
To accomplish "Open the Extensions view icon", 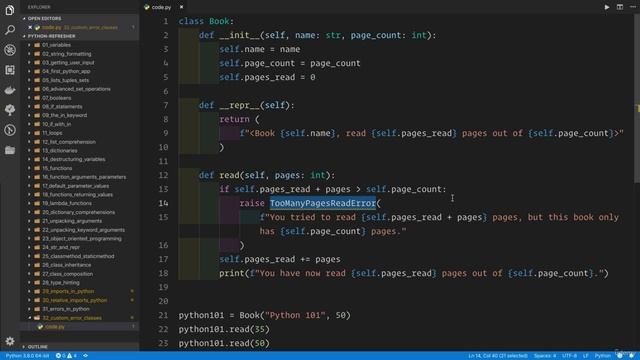I will pyautogui.click(x=10, y=70).
